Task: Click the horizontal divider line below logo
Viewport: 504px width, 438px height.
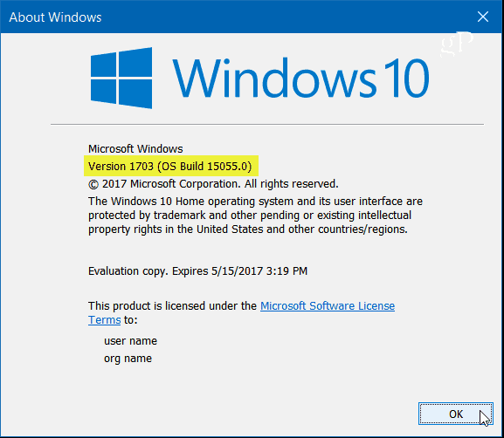Action: [x=267, y=124]
